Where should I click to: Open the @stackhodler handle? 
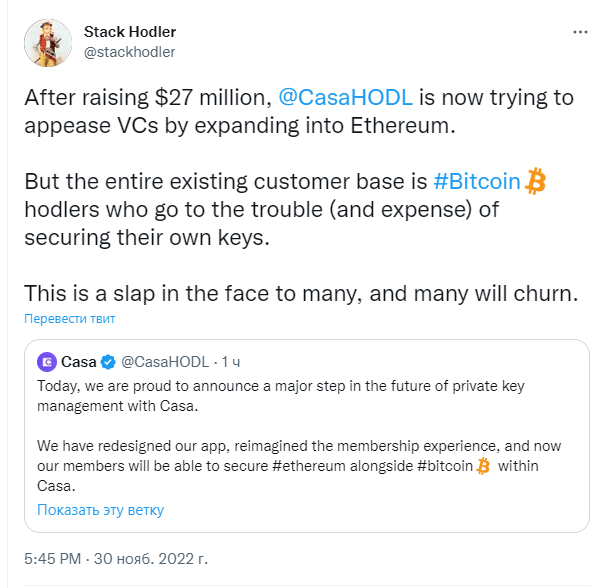pos(129,52)
